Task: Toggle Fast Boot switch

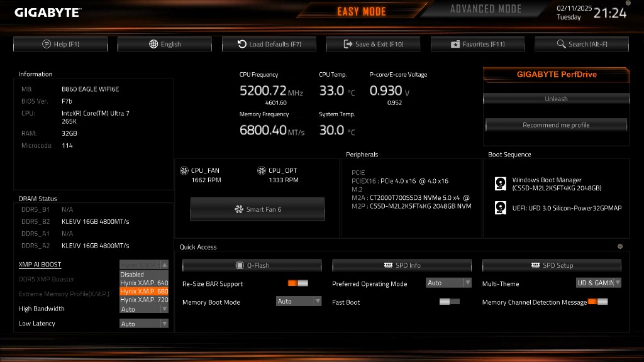Action: (449, 302)
